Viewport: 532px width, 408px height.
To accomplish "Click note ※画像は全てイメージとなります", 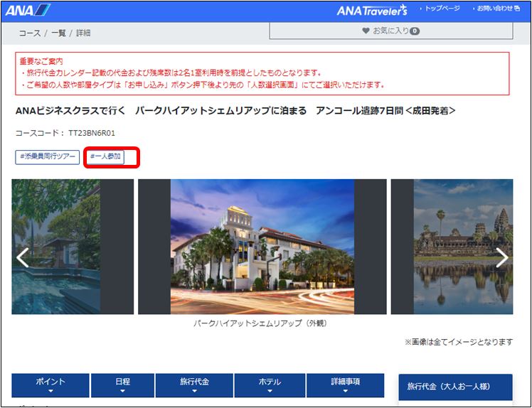I will [x=459, y=342].
